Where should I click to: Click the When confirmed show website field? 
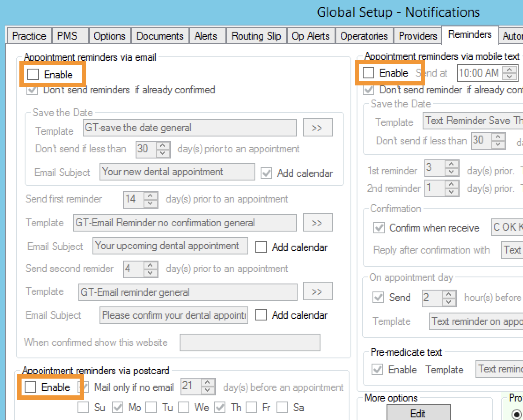(x=250, y=343)
